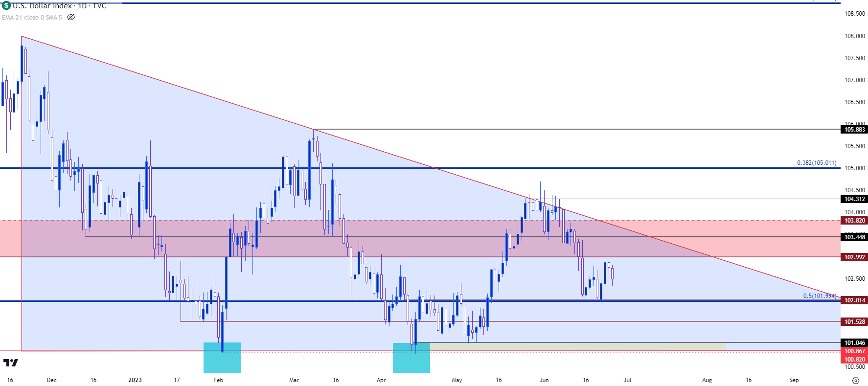Click the Apr date label on time axis
Viewport: 868px width, 386px height.
click(381, 380)
